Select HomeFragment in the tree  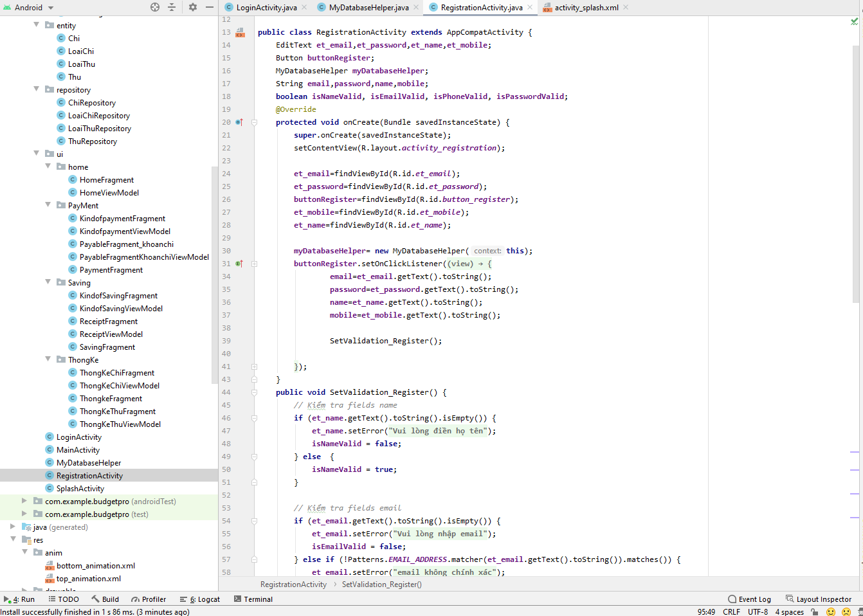(x=107, y=180)
